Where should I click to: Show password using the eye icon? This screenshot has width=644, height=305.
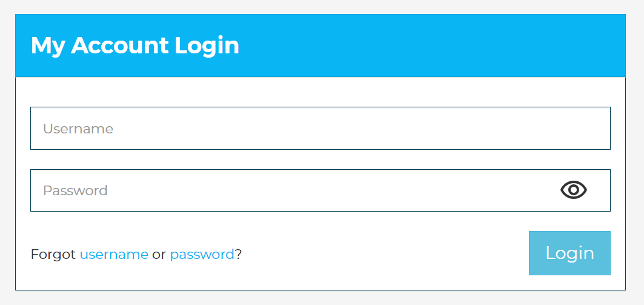coord(573,190)
